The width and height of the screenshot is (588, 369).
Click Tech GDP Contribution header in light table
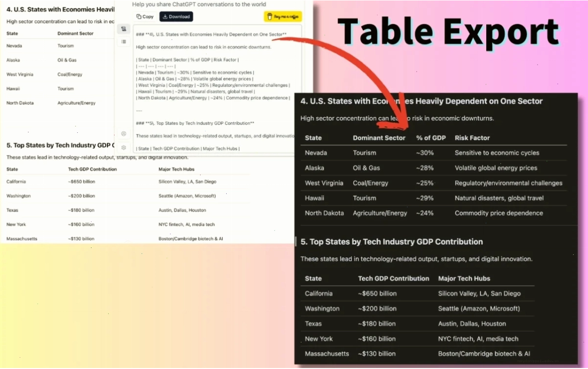pos(93,169)
